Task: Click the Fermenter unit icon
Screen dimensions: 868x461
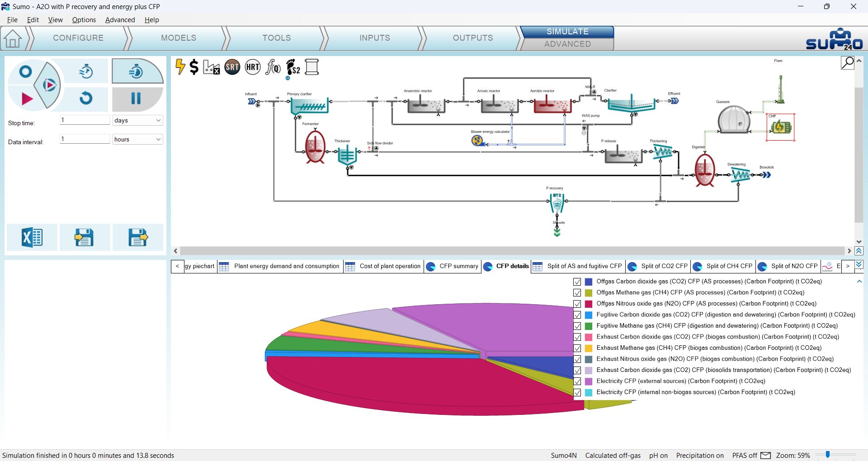Action: tap(315, 146)
